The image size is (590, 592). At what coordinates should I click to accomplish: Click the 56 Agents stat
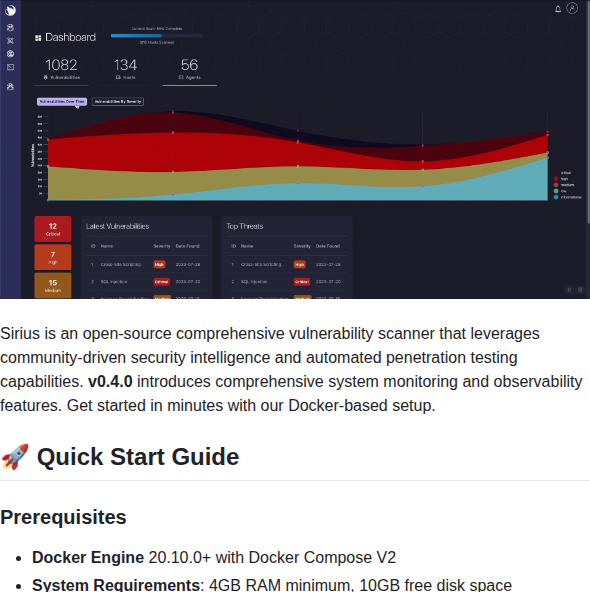[x=189, y=71]
